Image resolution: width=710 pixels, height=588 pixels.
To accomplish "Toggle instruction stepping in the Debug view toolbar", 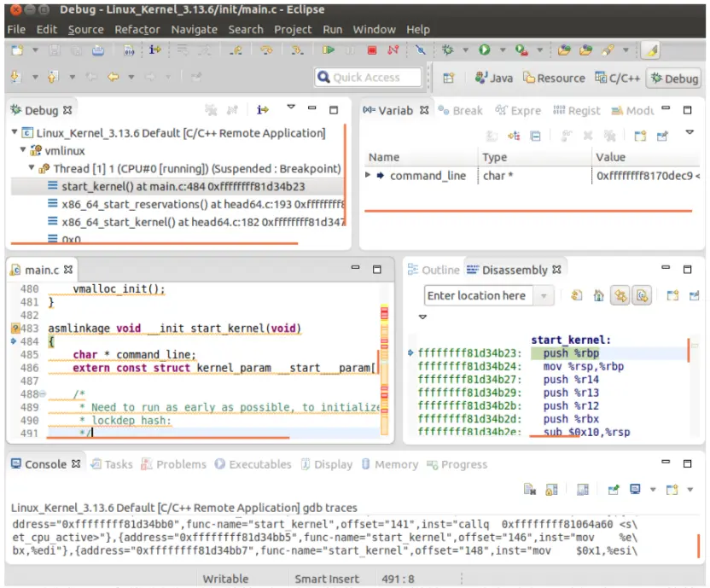I will [263, 109].
